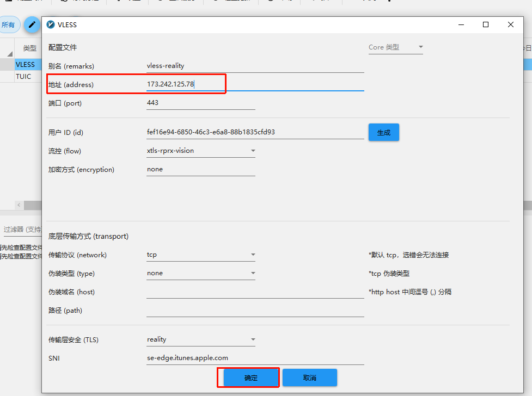
Task: Open the Core 类型 dropdown
Action: [396, 47]
